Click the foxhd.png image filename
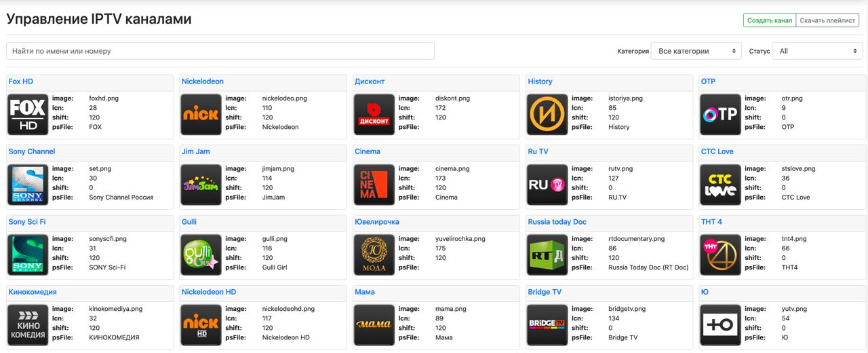 pyautogui.click(x=104, y=98)
